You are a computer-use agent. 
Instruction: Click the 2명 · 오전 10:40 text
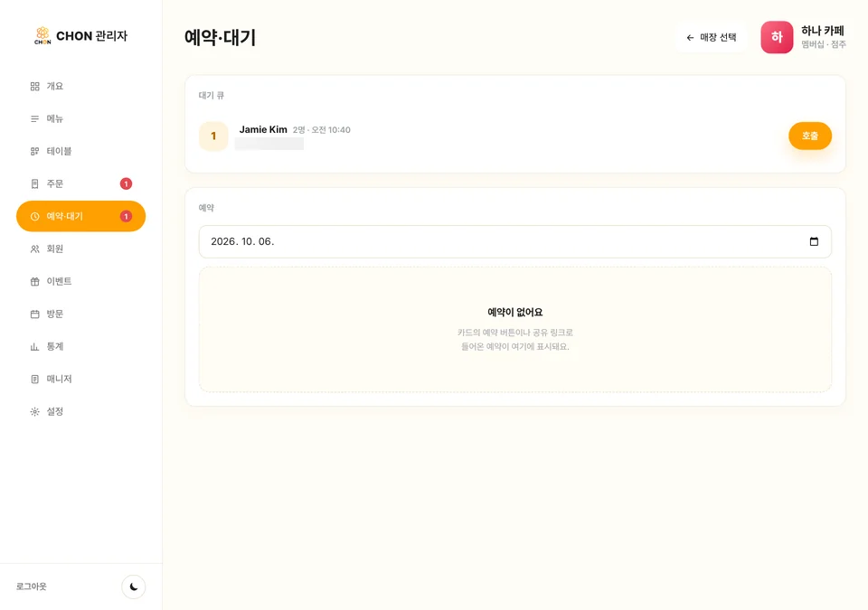point(322,130)
